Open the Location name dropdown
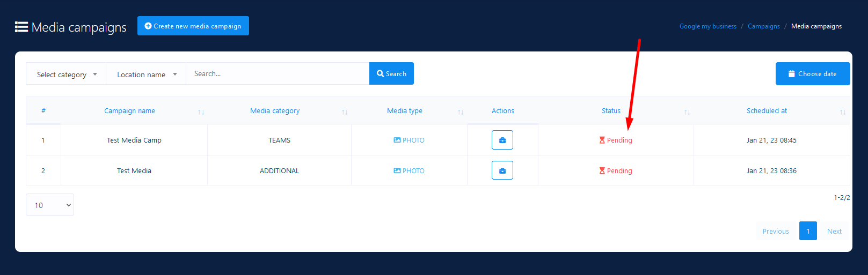Viewport: 868px width, 275px height. coord(146,74)
